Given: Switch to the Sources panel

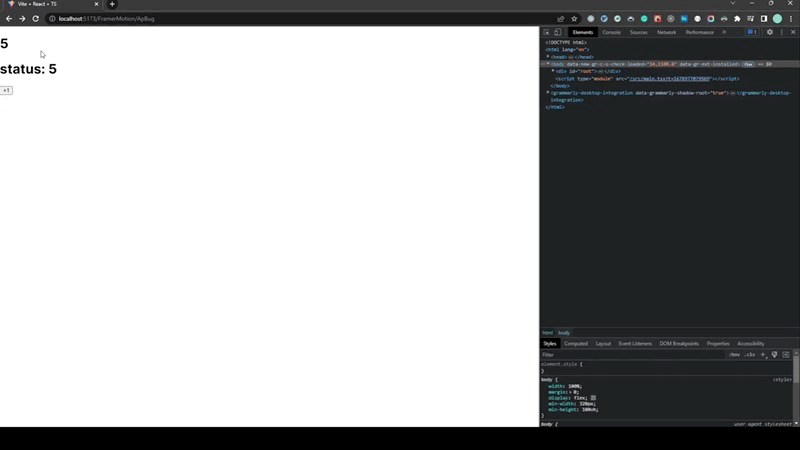Looking at the screenshot, I should click(x=638, y=32).
